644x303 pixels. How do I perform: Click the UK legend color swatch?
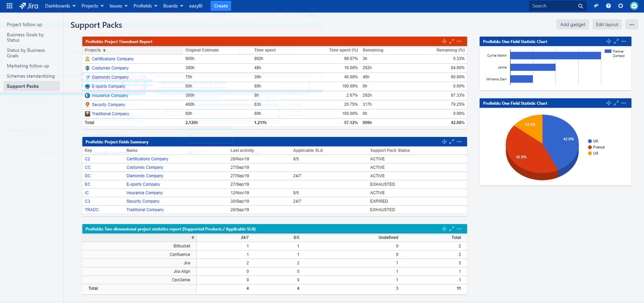tap(590, 141)
